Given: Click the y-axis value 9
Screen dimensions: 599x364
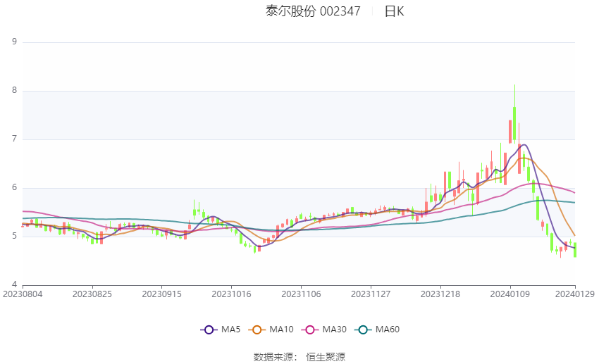Looking at the screenshot, I should 15,42.
